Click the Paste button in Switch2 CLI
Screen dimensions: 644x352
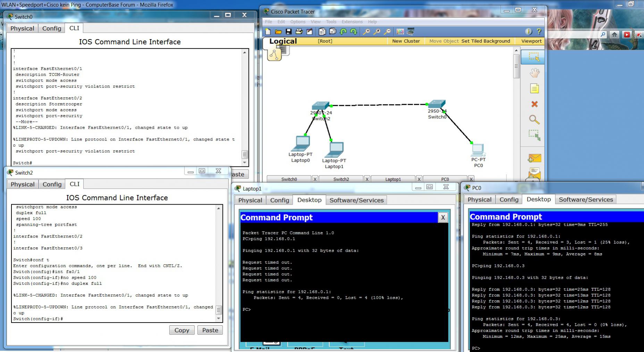coord(210,330)
